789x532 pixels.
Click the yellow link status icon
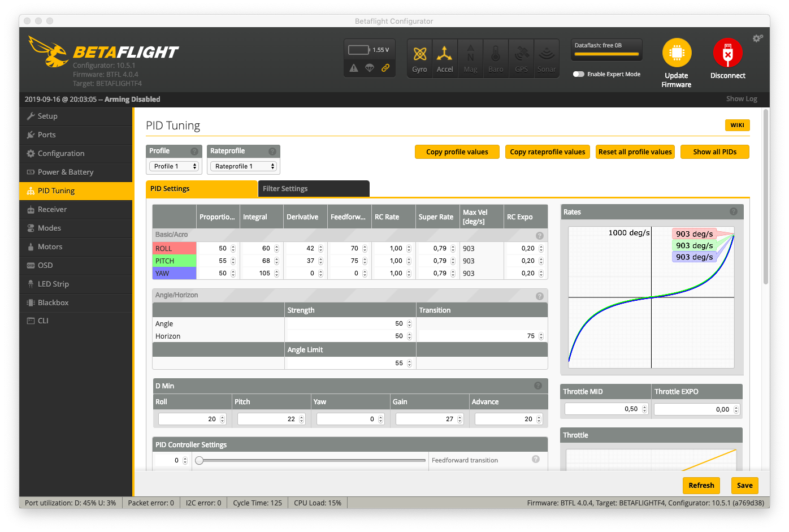pos(385,68)
